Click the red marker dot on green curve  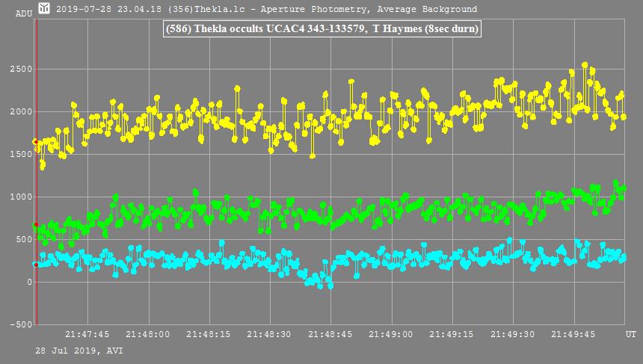pos(36,224)
